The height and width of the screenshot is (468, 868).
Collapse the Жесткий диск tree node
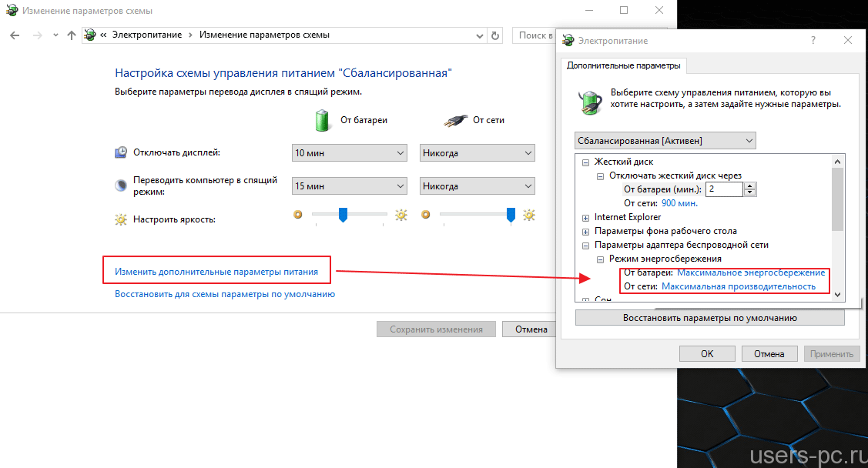[585, 162]
